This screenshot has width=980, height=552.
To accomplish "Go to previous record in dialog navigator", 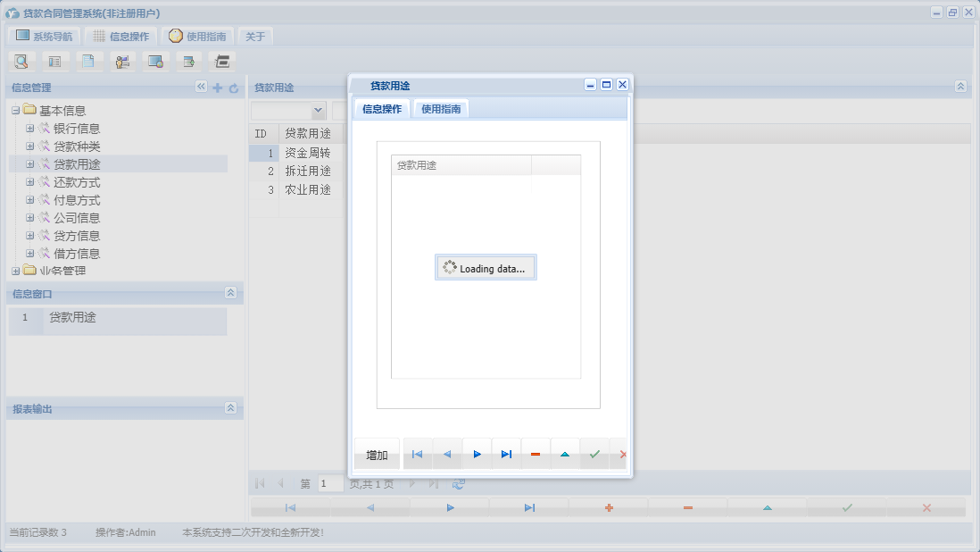I will [447, 455].
